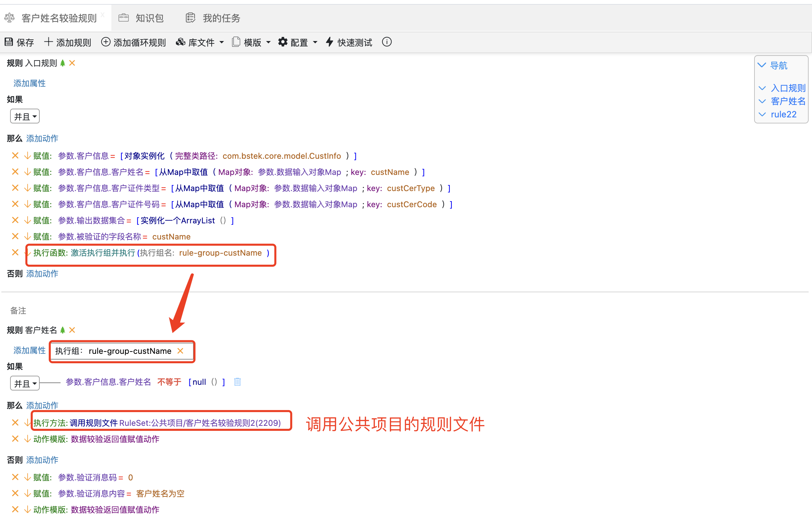Delete the 入口规则 rule with the orange X
This screenshot has width=812, height=520.
point(72,63)
